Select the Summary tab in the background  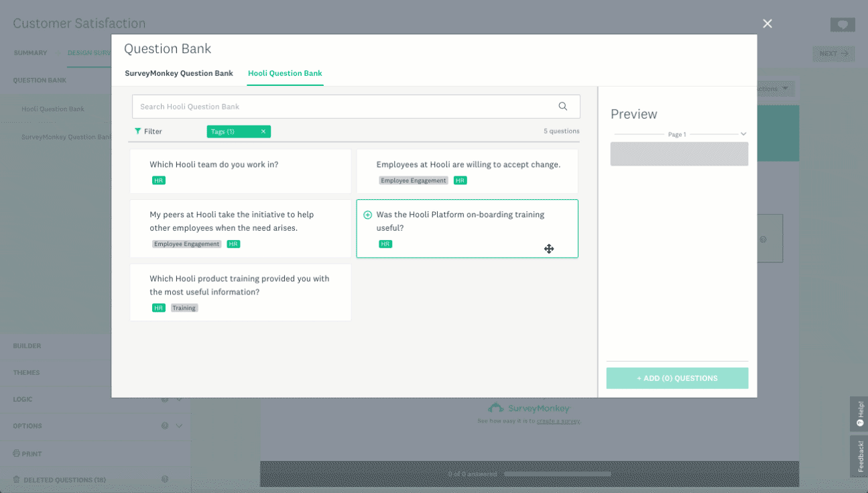(30, 52)
